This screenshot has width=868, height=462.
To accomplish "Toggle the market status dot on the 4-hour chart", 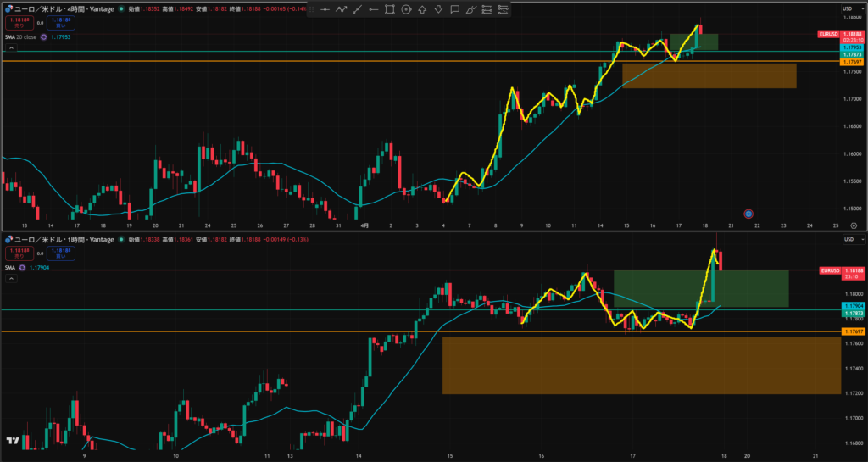I will [121, 8].
